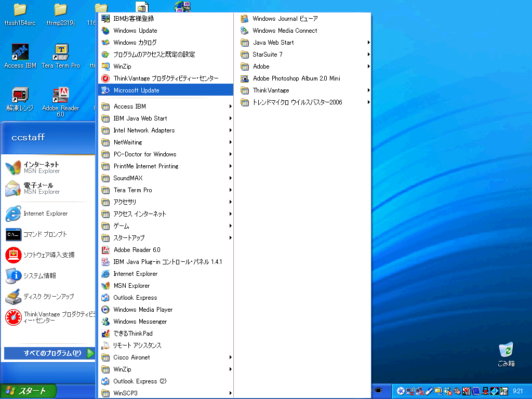Click the Adobe Reader 6.0 icon in the programs list
The image size is (532, 399).
[105, 250]
